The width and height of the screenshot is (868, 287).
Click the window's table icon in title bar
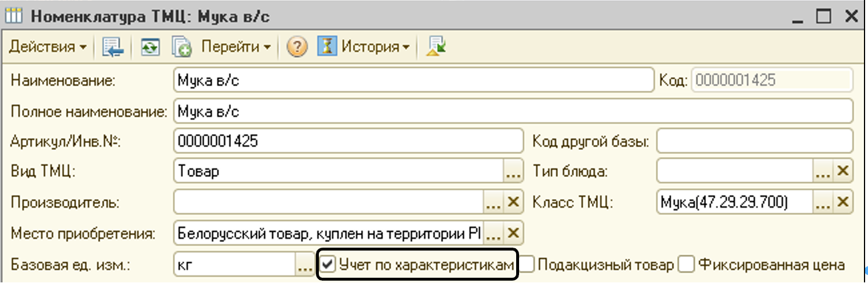click(14, 16)
